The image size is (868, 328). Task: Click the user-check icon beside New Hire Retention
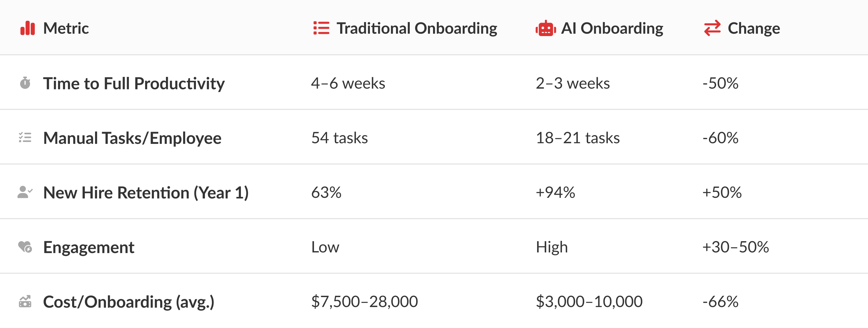pos(25,192)
